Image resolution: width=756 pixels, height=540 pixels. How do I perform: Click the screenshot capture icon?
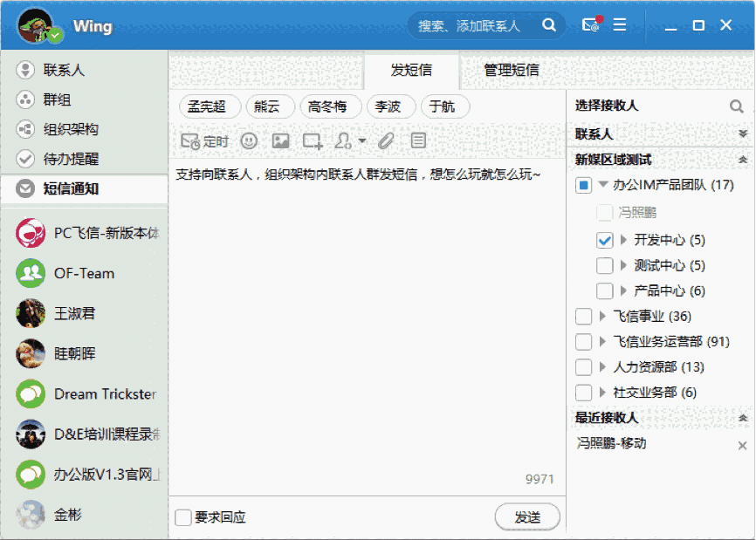pyautogui.click(x=313, y=140)
